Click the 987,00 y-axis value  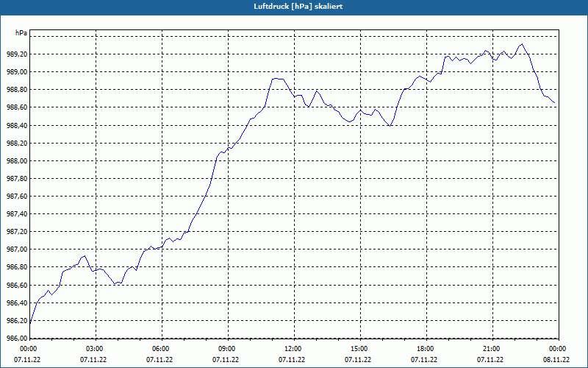[17, 250]
